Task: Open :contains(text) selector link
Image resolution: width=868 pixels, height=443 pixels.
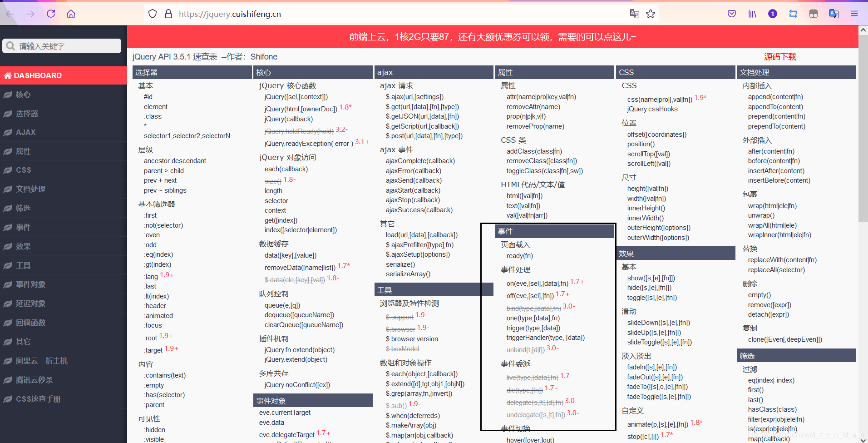Action: pos(165,375)
